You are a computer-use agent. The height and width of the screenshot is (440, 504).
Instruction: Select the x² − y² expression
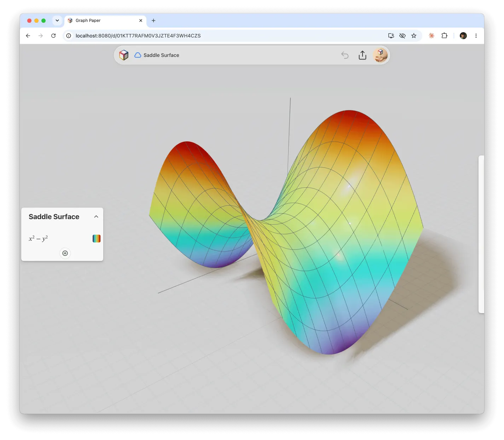pos(38,239)
